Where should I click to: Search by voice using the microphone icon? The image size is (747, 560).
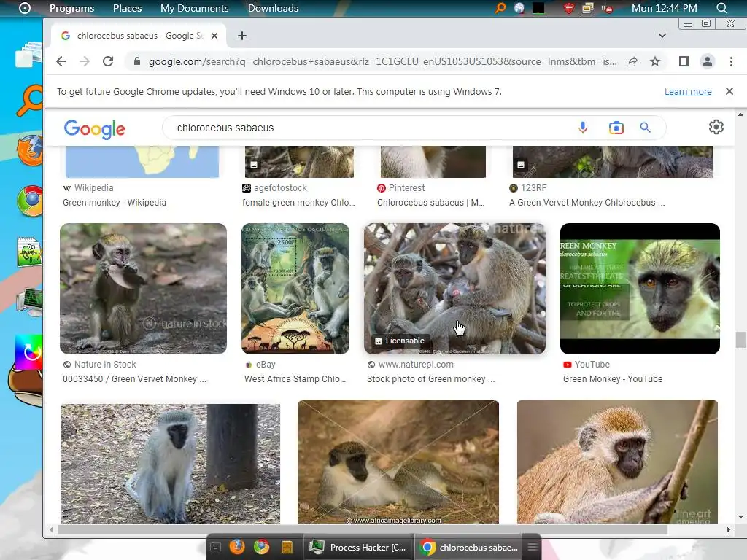click(583, 128)
